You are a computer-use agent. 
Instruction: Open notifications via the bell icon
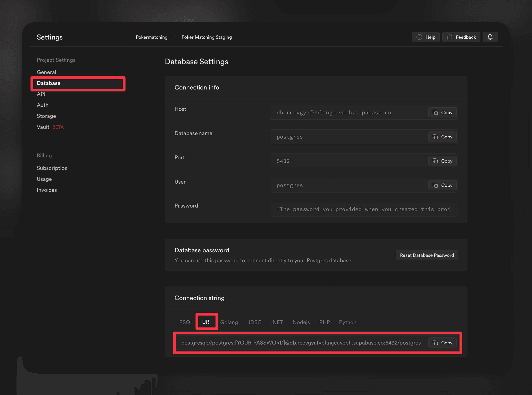tap(490, 37)
